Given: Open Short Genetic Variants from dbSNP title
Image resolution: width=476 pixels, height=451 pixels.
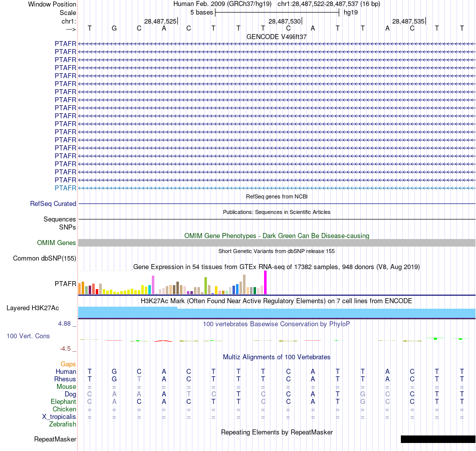Looking at the screenshot, I should pyautogui.click(x=277, y=251).
